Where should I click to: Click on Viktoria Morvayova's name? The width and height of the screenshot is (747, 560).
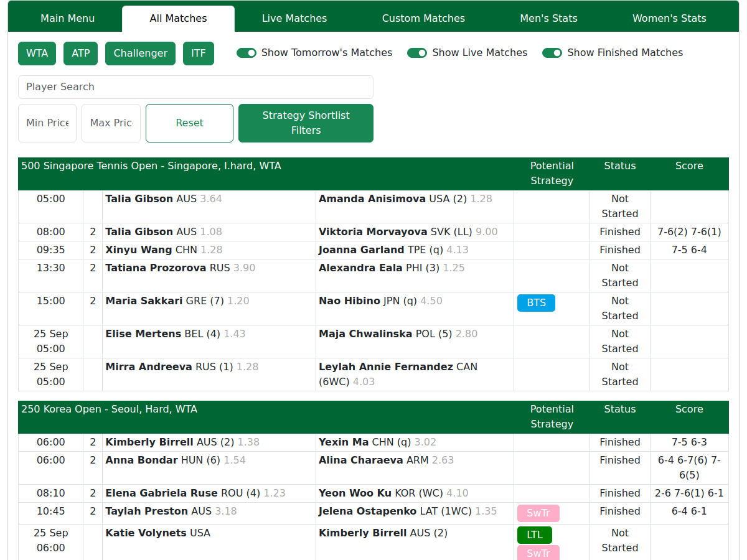coord(373,232)
